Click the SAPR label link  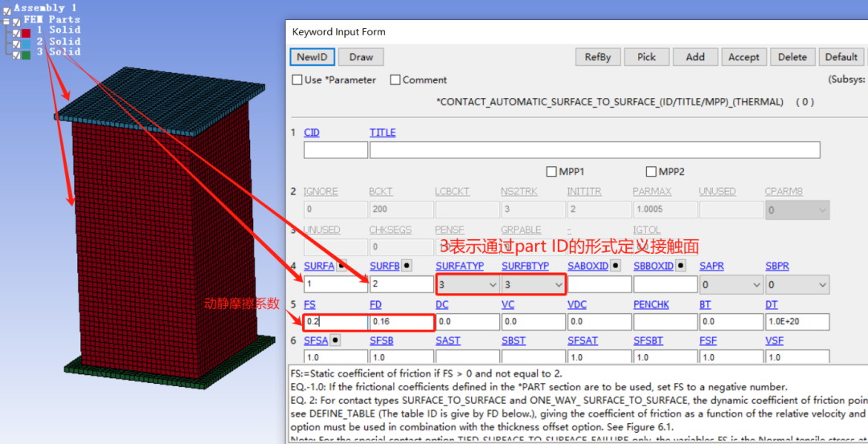711,266
